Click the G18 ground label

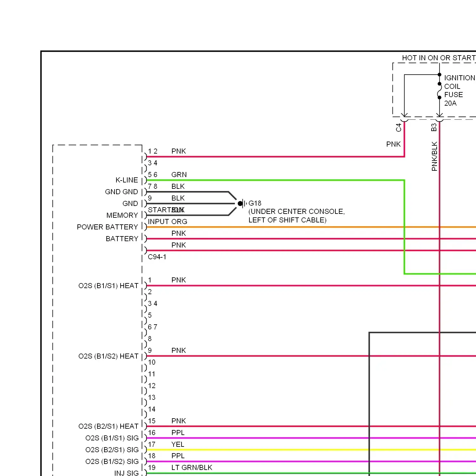(255, 203)
